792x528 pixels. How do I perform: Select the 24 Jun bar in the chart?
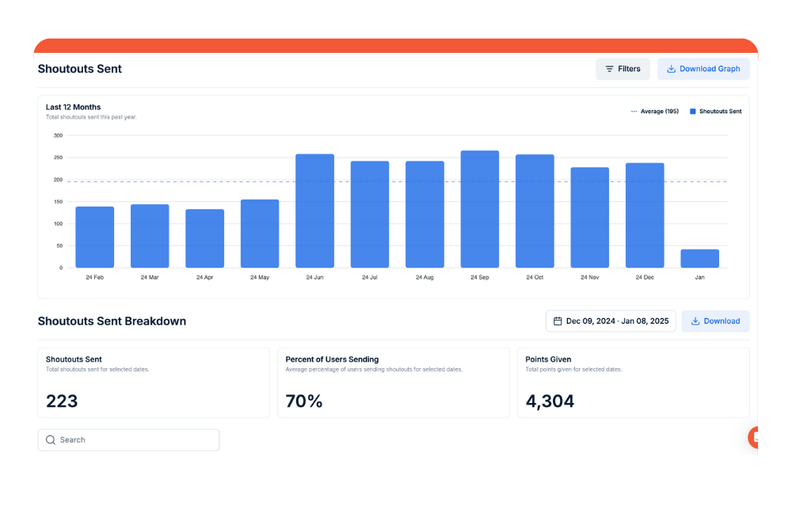314,211
